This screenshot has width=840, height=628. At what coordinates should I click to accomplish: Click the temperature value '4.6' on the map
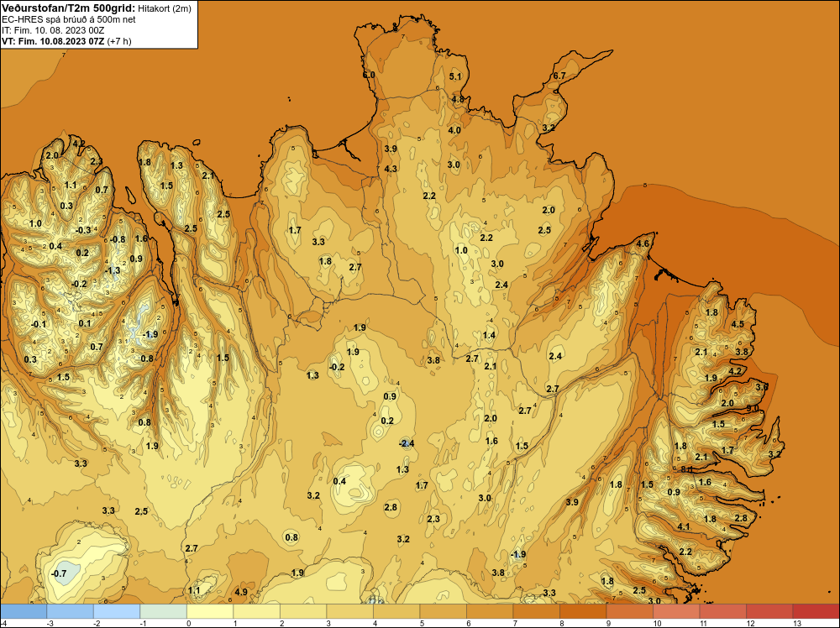click(643, 243)
